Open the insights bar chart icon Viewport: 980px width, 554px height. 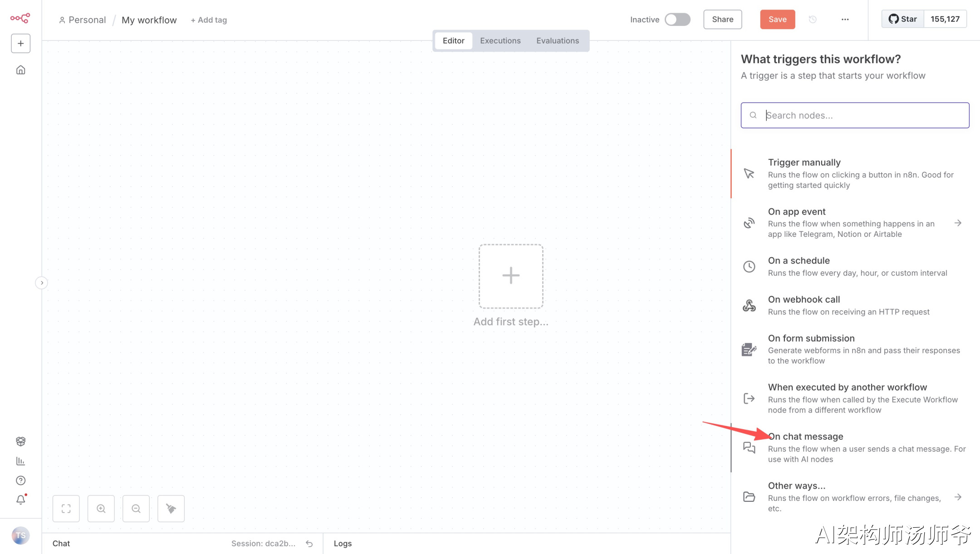(x=20, y=461)
